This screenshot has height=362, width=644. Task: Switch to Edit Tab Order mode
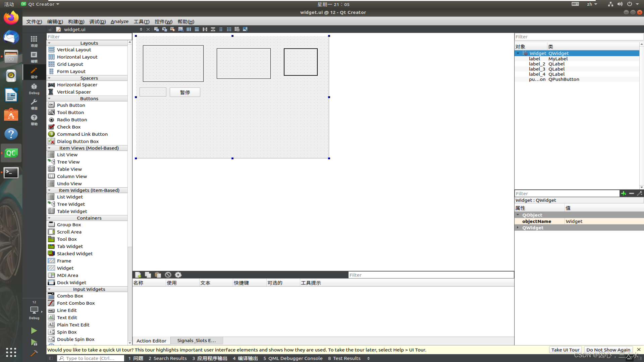point(181,29)
